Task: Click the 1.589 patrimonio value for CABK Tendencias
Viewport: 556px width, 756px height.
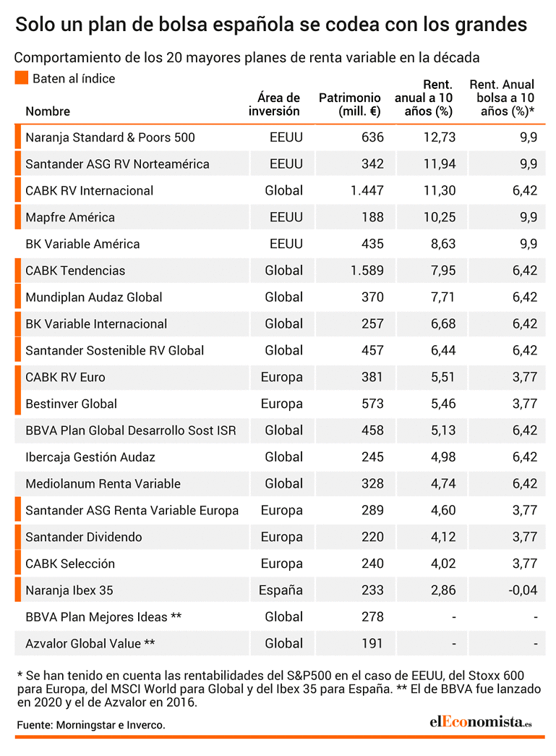Action: 367,271
